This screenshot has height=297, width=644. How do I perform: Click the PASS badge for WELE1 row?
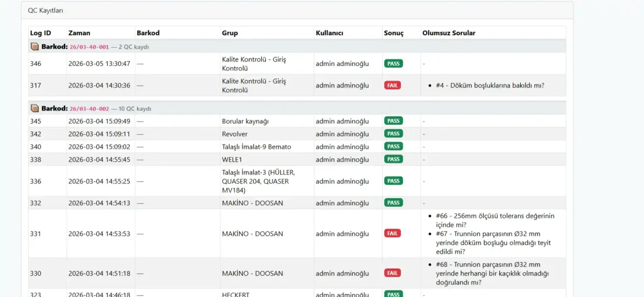coord(393,159)
